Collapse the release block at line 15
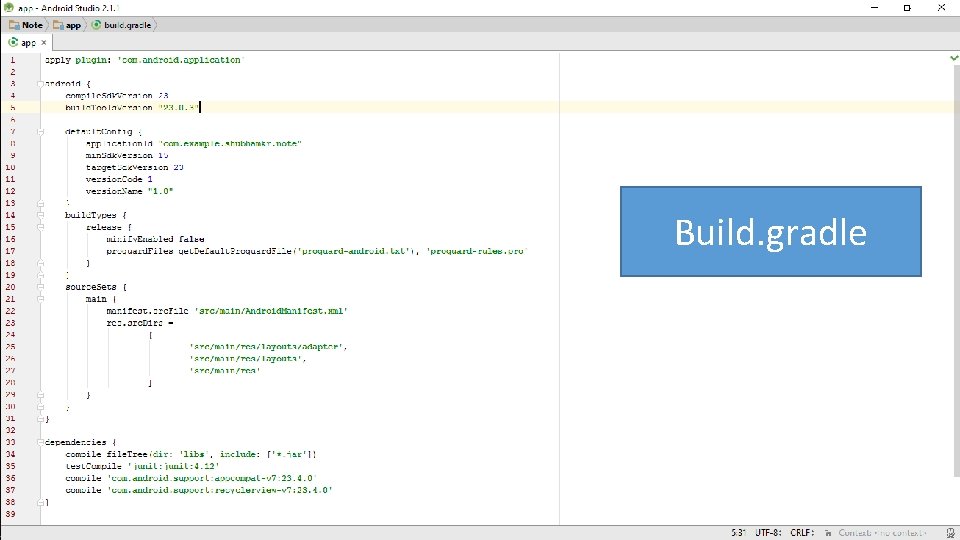This screenshot has height=540, width=960. click(x=40, y=227)
